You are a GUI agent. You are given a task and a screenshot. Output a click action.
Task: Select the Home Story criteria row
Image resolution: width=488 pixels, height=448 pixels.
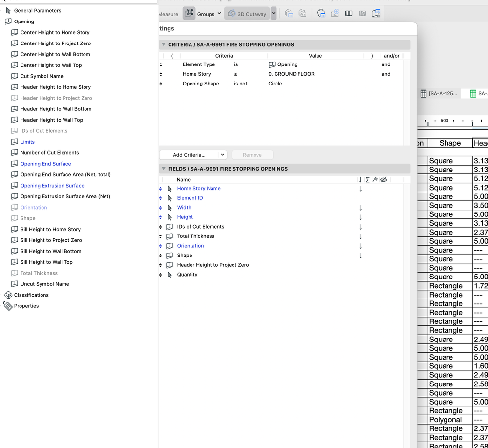pos(281,74)
